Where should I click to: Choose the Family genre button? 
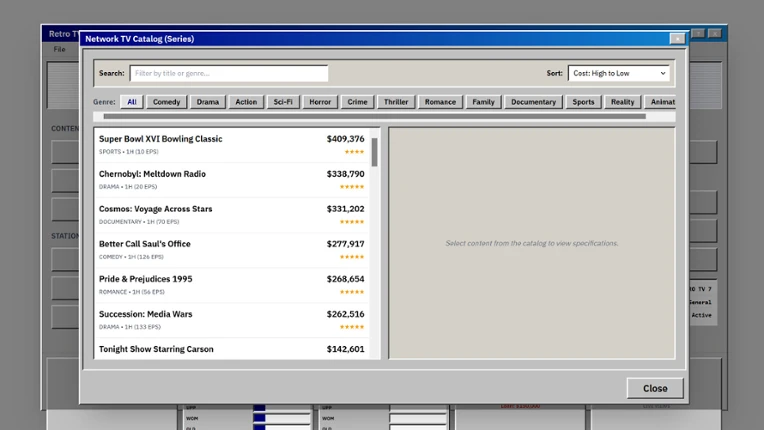click(x=483, y=102)
